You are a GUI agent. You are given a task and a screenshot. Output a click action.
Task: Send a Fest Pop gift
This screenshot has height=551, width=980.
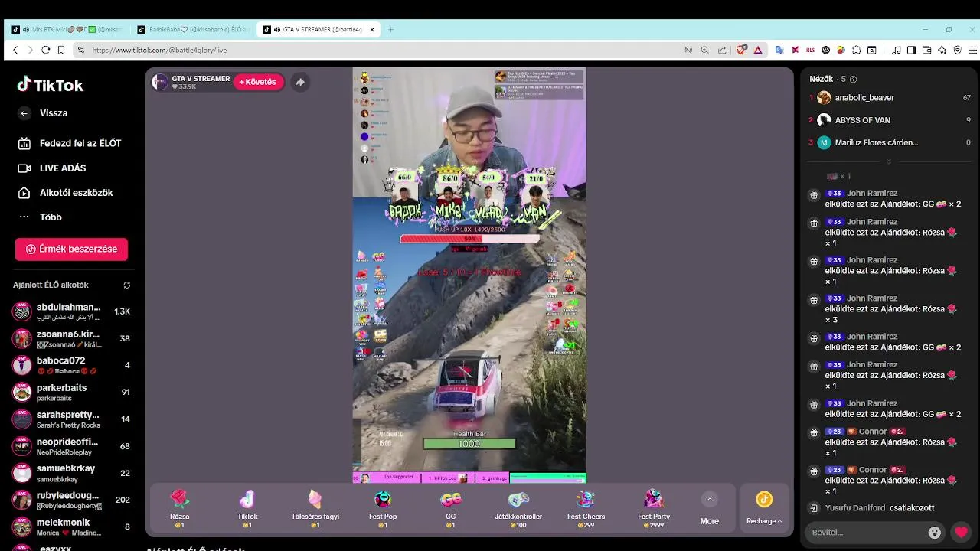click(383, 509)
